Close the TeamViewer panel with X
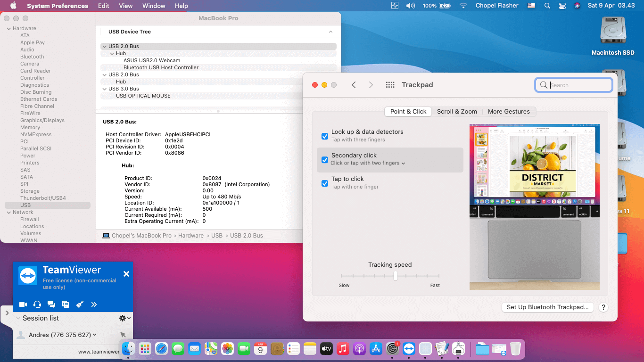Image resolution: width=644 pixels, height=362 pixels. pyautogui.click(x=126, y=274)
